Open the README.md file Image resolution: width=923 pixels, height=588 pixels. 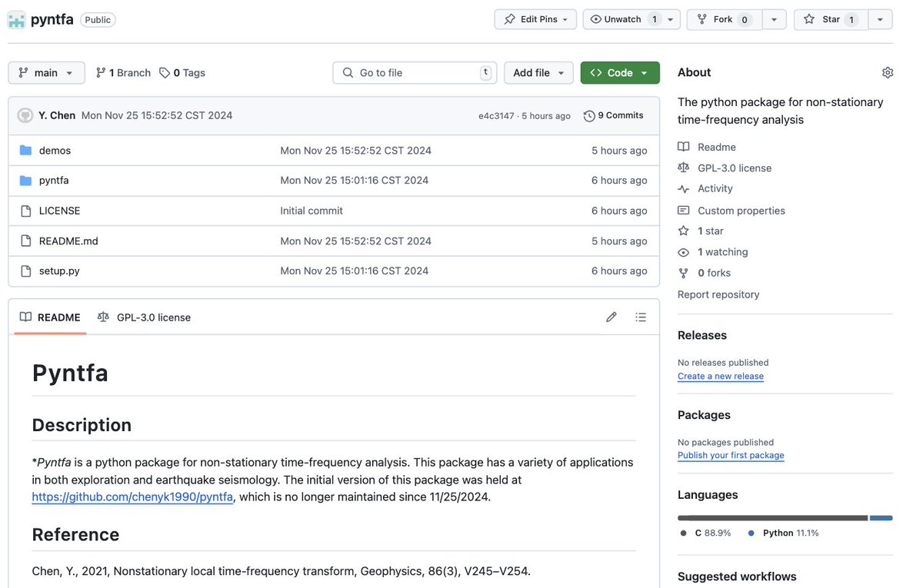[x=68, y=241]
